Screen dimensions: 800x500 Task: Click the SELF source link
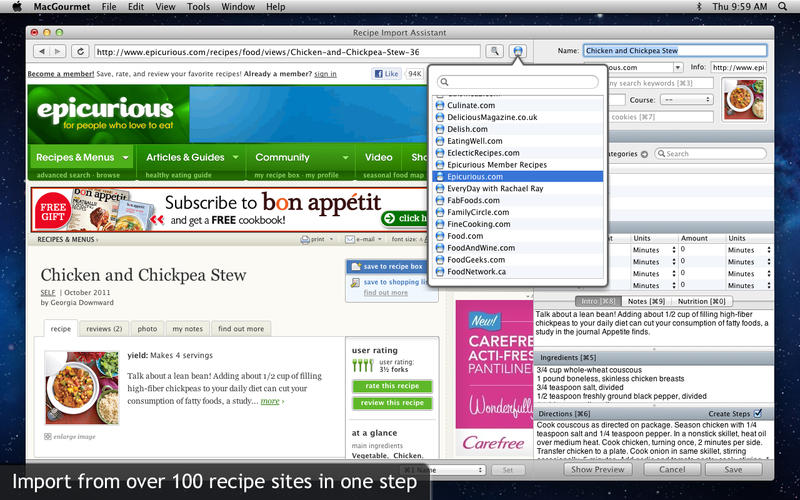(x=48, y=293)
